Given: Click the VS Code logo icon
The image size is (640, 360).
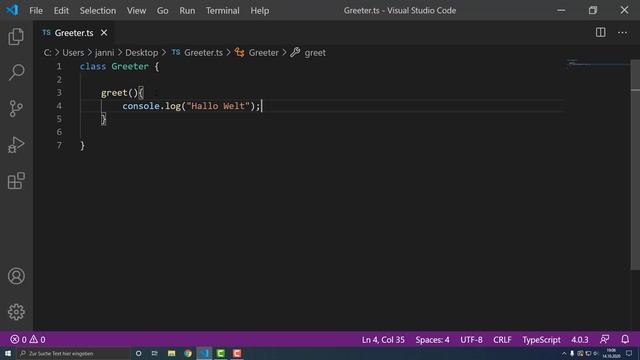Looking at the screenshot, I should 12,10.
